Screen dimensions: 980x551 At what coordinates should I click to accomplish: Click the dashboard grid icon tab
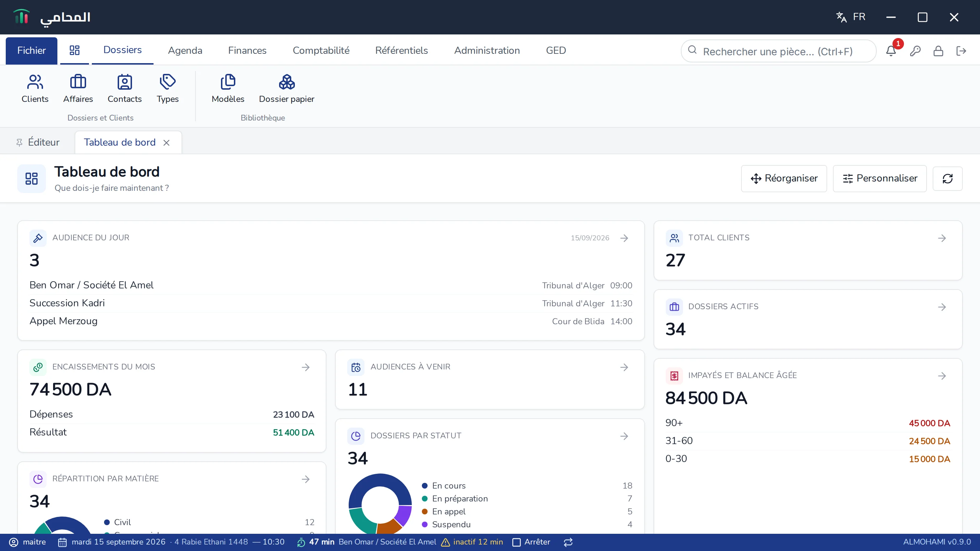coord(75,50)
